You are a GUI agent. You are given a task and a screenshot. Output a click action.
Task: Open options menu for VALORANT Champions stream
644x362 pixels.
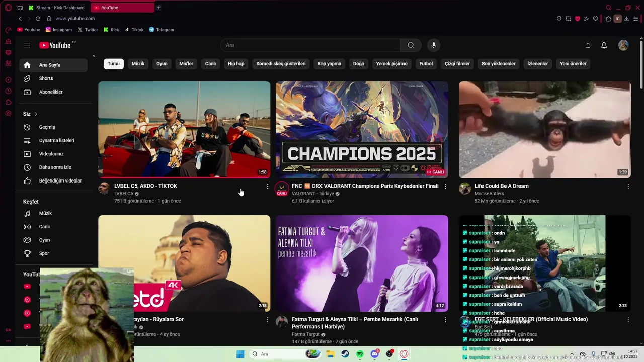click(x=445, y=187)
